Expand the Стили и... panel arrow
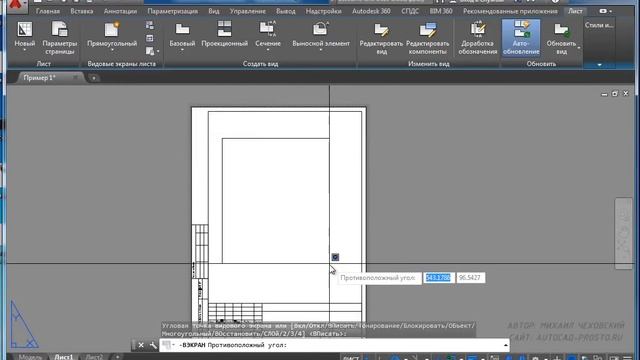640x360 pixels. point(599,64)
